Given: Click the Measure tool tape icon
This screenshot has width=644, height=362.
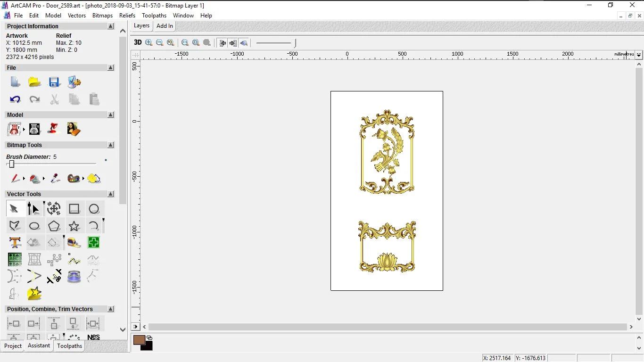Looking at the screenshot, I should tap(74, 243).
